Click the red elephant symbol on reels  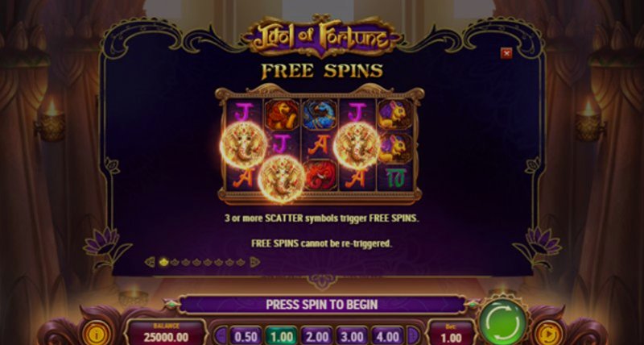click(320, 175)
